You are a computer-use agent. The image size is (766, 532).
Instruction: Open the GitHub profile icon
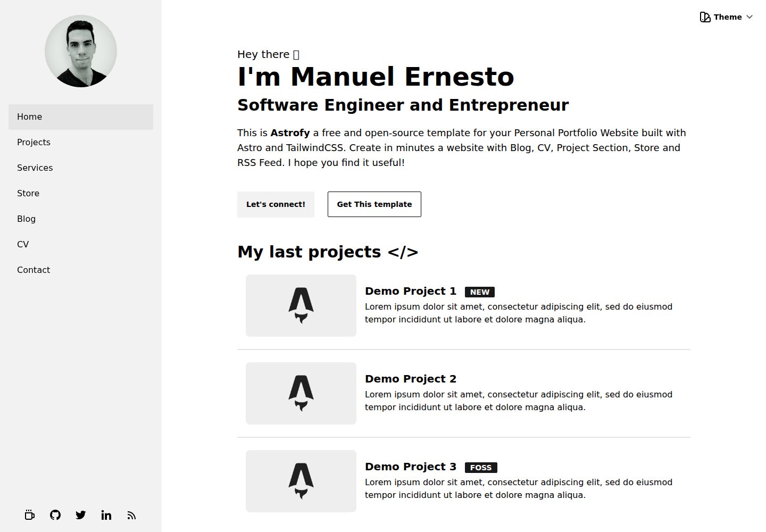click(x=55, y=515)
